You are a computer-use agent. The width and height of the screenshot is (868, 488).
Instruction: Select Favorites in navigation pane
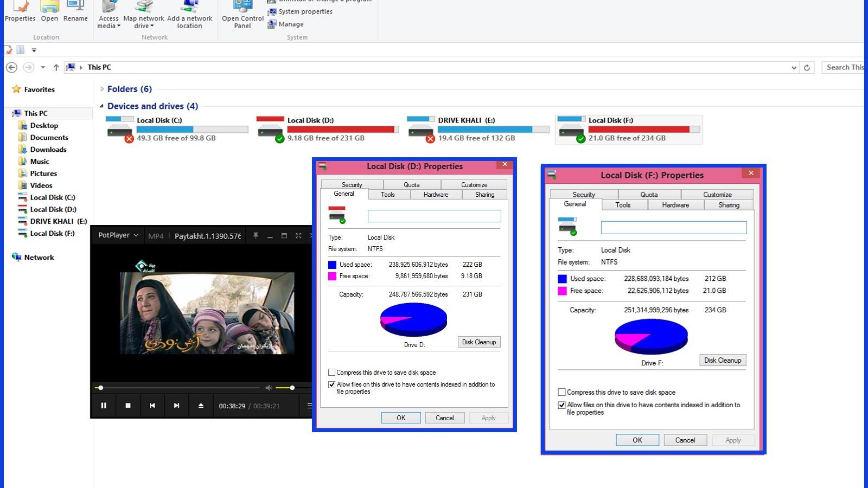click(34, 89)
